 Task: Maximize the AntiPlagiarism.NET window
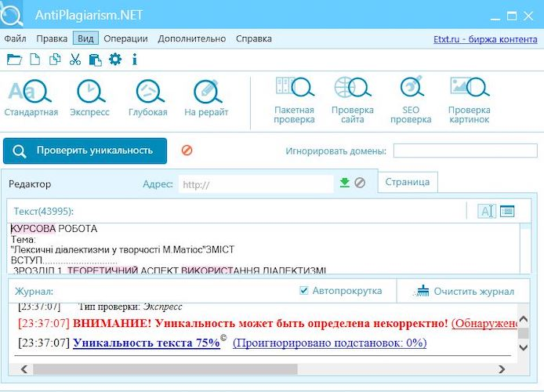pos(512,16)
